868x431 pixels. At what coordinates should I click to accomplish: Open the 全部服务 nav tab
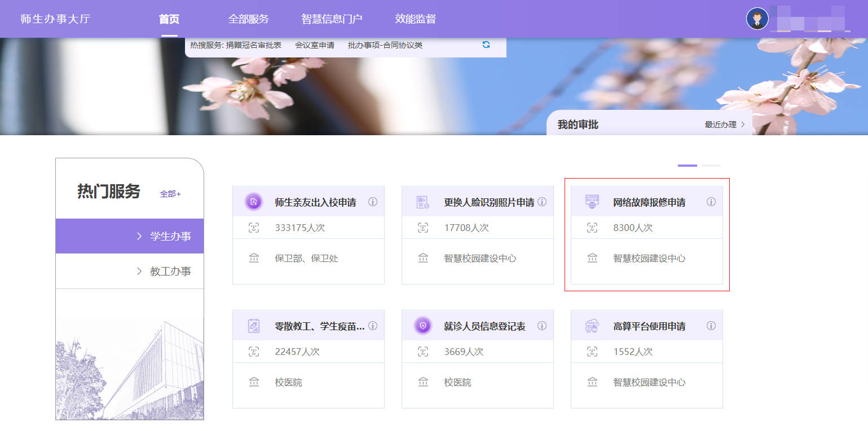(x=248, y=19)
